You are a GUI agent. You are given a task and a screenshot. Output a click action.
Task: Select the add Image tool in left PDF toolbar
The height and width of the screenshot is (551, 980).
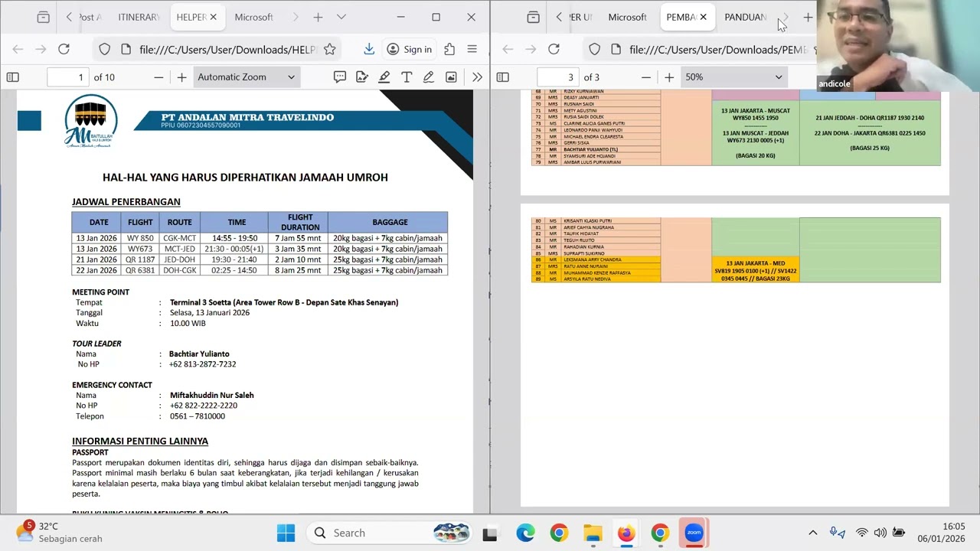click(451, 77)
